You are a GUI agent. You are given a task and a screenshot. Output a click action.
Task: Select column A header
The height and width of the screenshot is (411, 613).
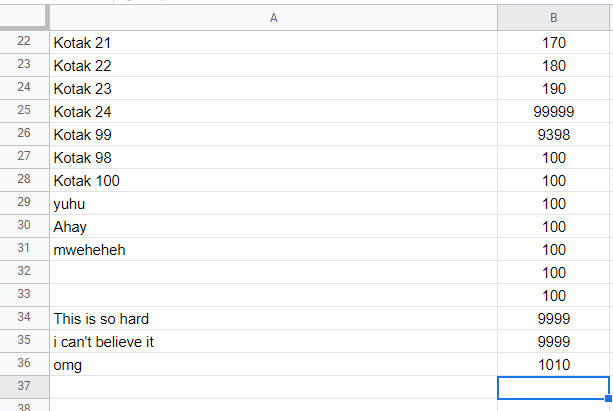tap(273, 18)
